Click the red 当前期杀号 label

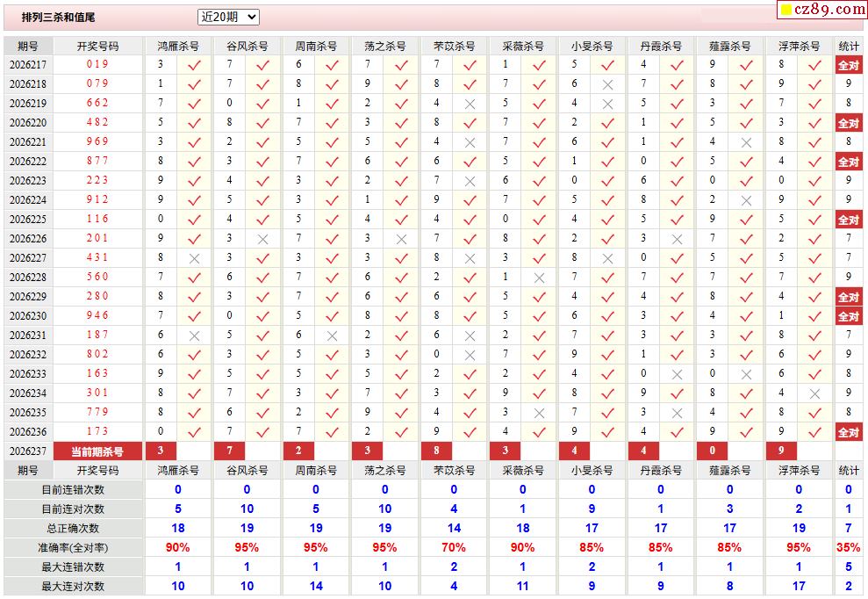pos(97,451)
